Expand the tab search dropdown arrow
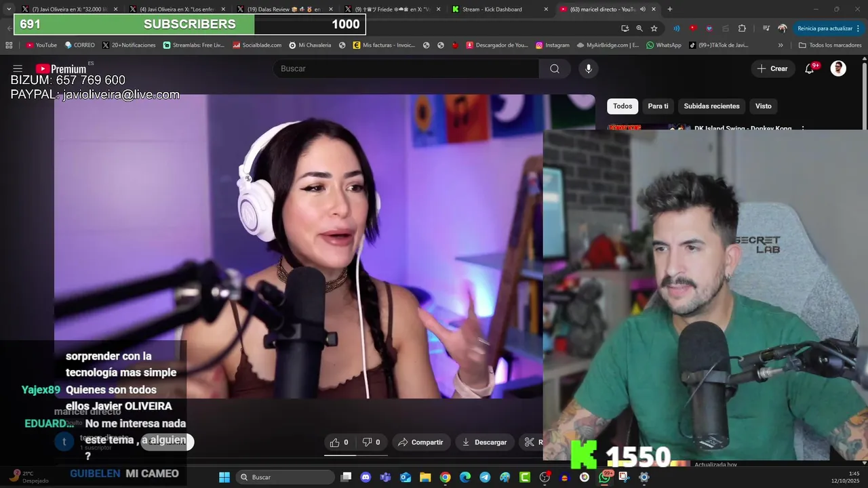 click(x=9, y=9)
